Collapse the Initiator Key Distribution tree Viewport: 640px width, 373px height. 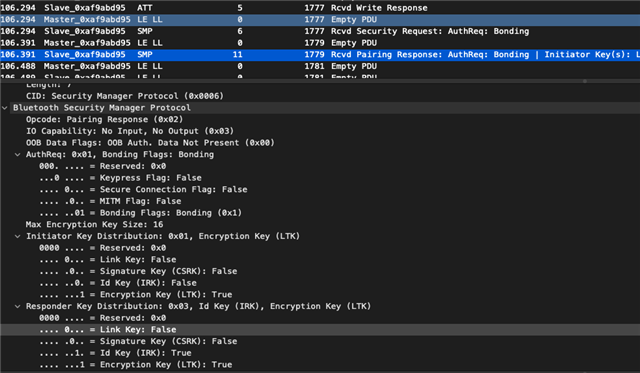point(18,236)
